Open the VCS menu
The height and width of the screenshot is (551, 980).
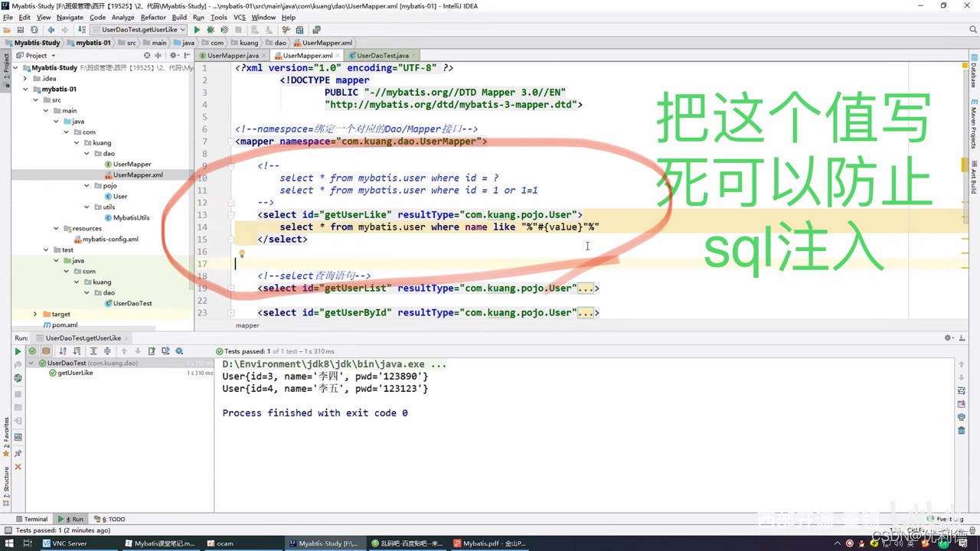pos(239,17)
